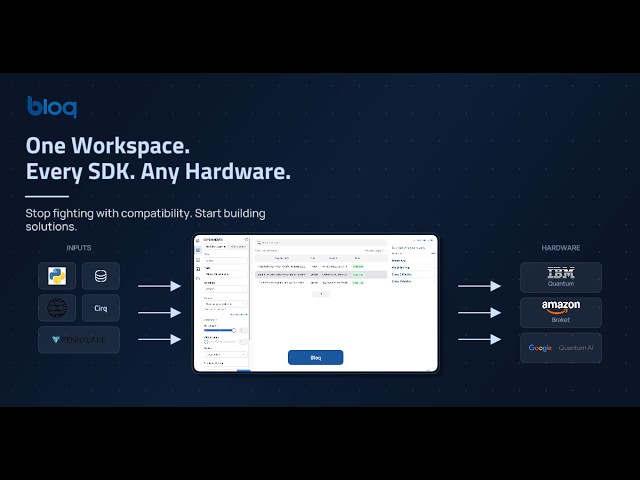This screenshot has height=480, width=640.
Task: Select the highlighted second sidebar icon
Action: (x=198, y=250)
